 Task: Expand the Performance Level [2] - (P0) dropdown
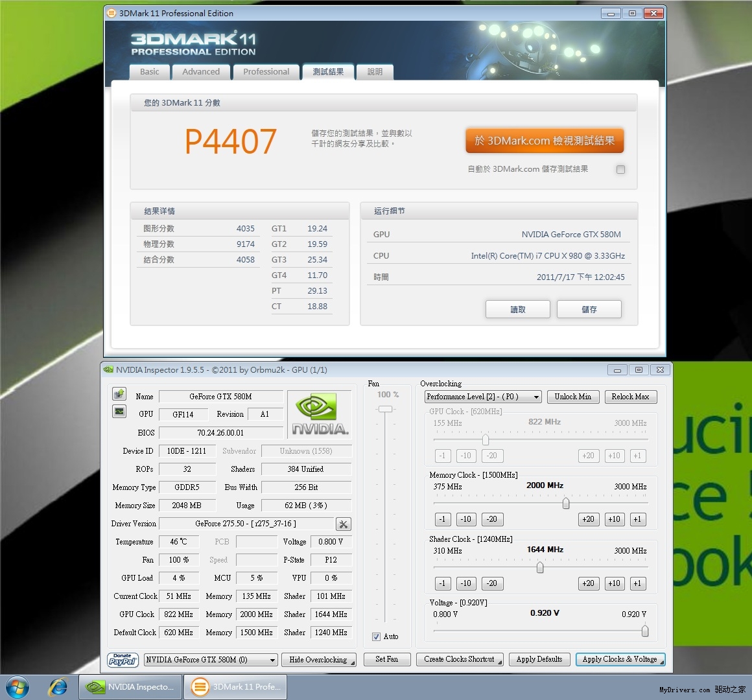[483, 397]
